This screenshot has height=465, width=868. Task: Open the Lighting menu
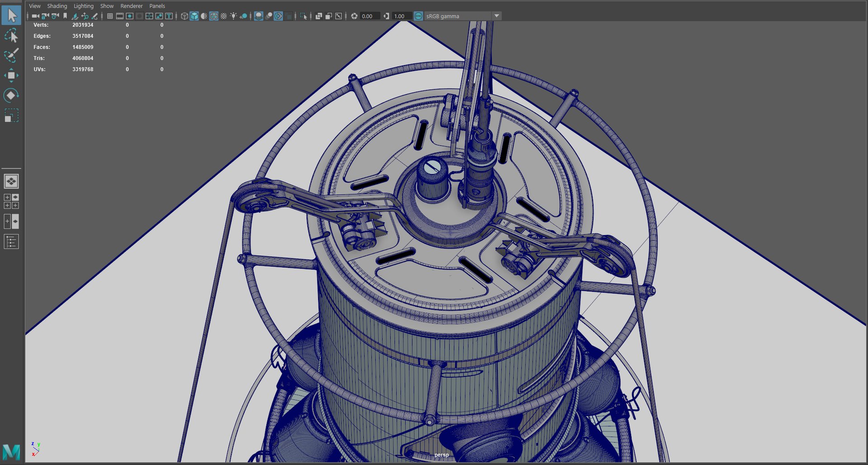pos(84,6)
